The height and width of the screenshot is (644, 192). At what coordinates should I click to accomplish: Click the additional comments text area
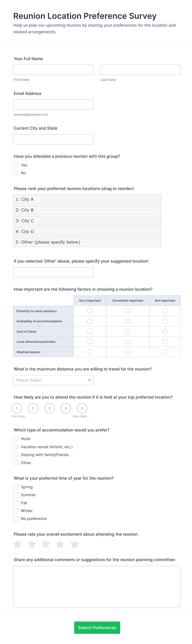97,586
